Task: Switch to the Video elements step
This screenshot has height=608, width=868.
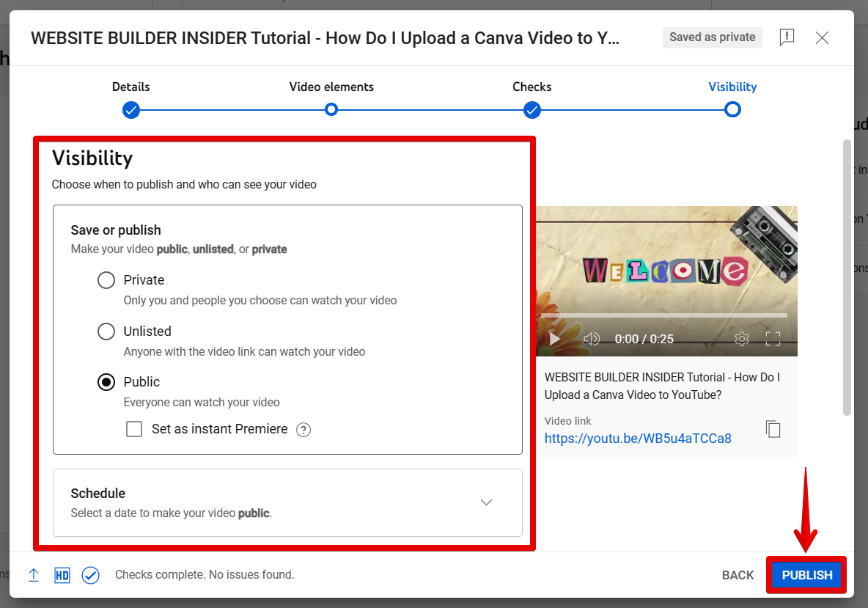Action: (x=331, y=110)
